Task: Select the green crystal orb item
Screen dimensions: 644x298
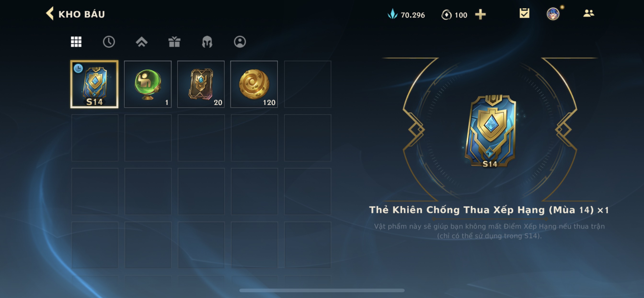Action: (148, 84)
